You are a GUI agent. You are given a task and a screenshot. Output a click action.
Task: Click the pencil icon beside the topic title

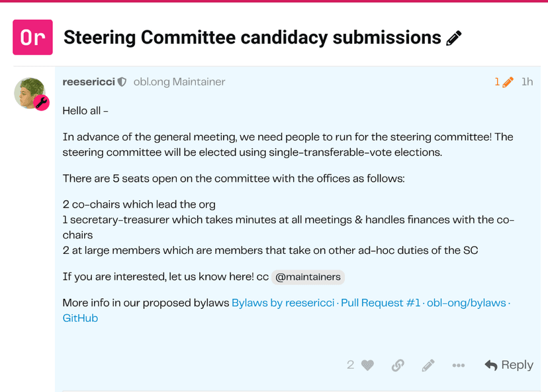454,38
